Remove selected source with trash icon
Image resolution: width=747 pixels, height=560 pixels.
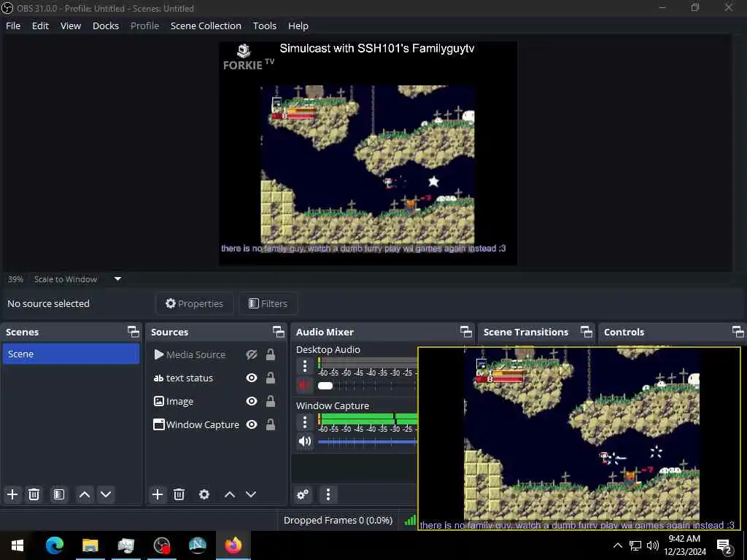click(179, 494)
